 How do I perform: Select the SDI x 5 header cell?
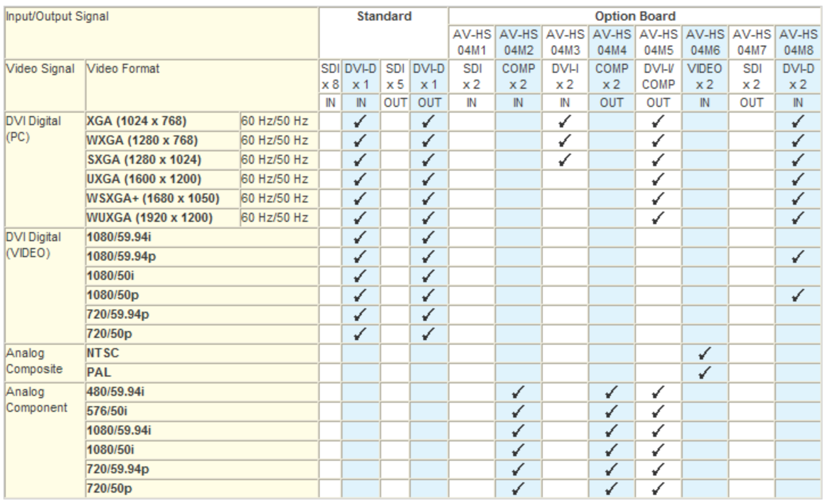point(395,76)
